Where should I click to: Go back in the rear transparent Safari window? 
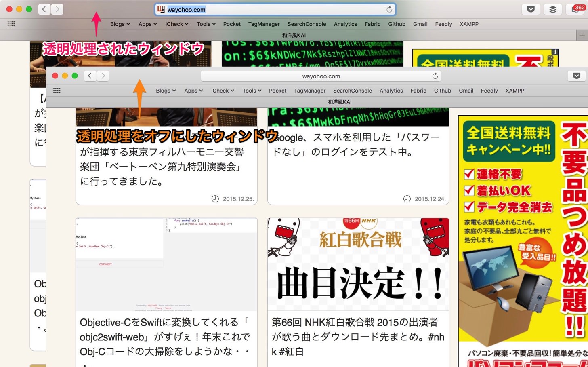click(44, 9)
